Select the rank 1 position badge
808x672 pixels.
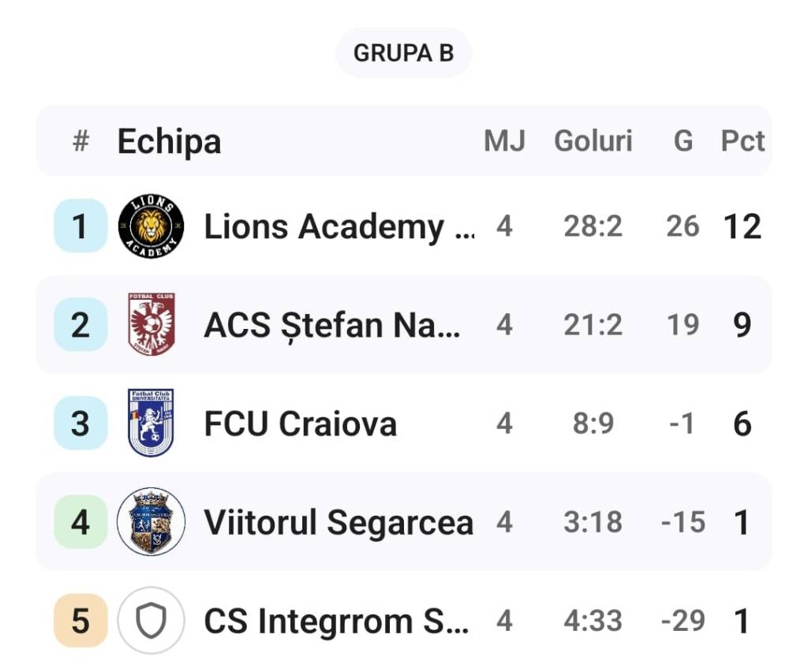click(80, 226)
